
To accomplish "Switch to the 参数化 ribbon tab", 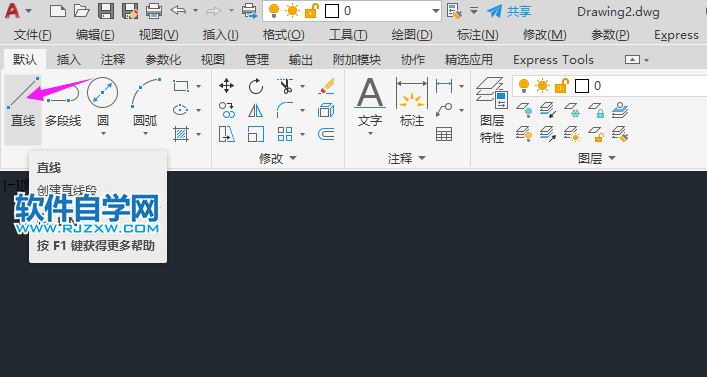I will coord(163,60).
